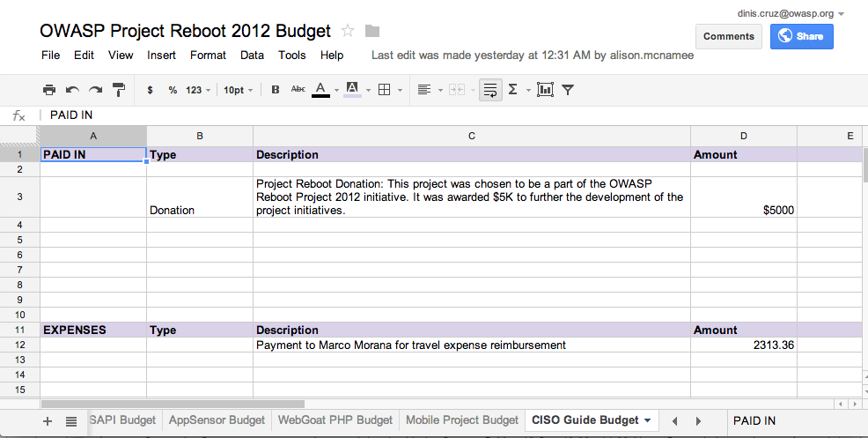The width and height of the screenshot is (868, 438).
Task: Switch to the AppSensor Budget sheet tab
Action: point(217,420)
